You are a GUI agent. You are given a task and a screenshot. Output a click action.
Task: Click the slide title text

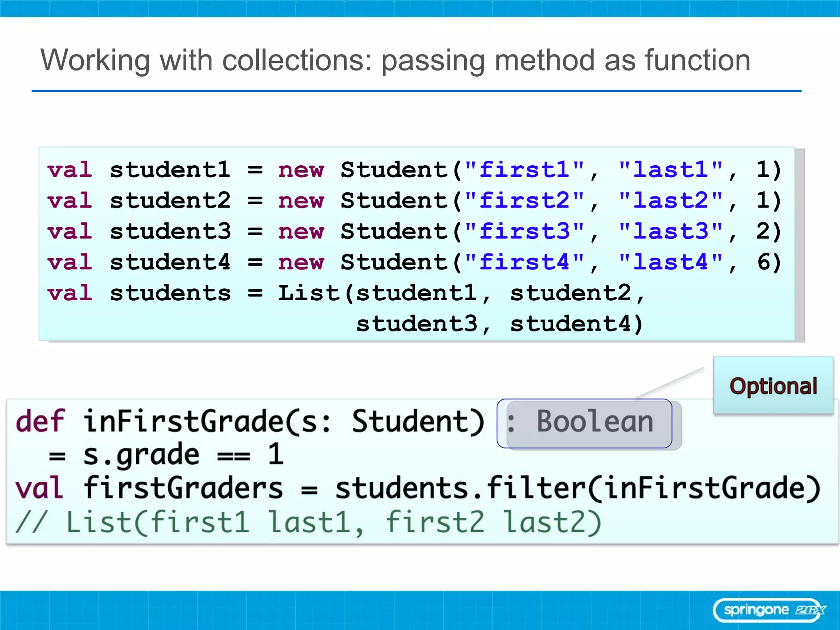(395, 60)
